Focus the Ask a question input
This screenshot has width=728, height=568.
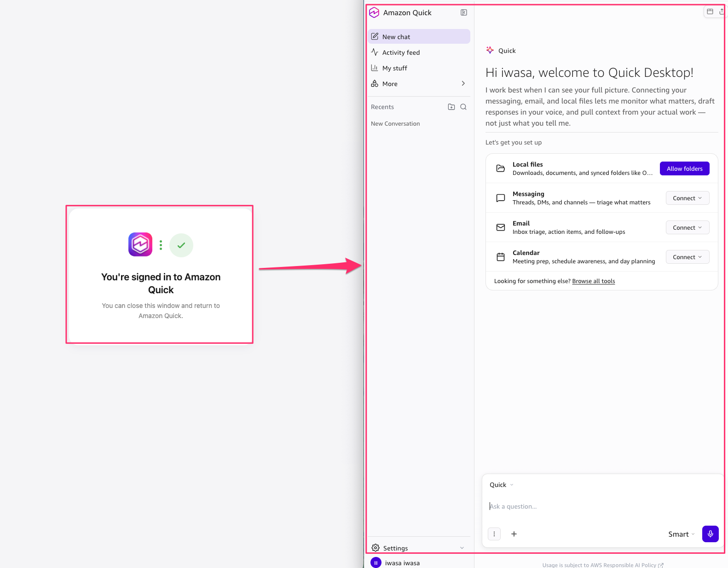[603, 506]
